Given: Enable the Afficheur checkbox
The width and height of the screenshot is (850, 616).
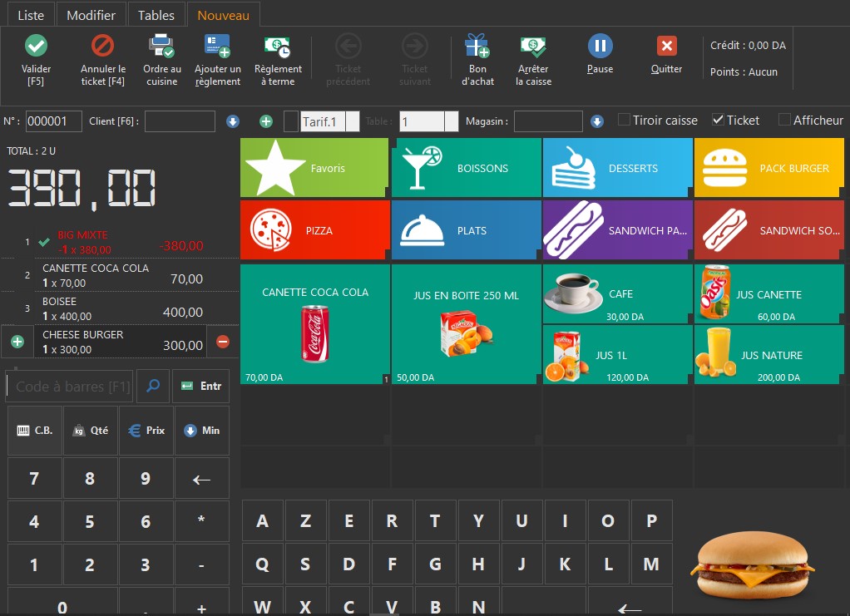Looking at the screenshot, I should click(x=784, y=121).
